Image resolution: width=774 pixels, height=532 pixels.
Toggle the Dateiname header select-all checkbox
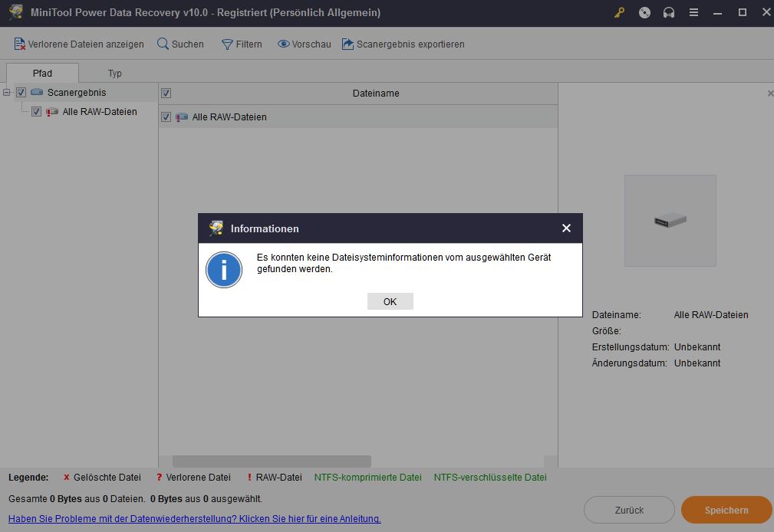166,94
